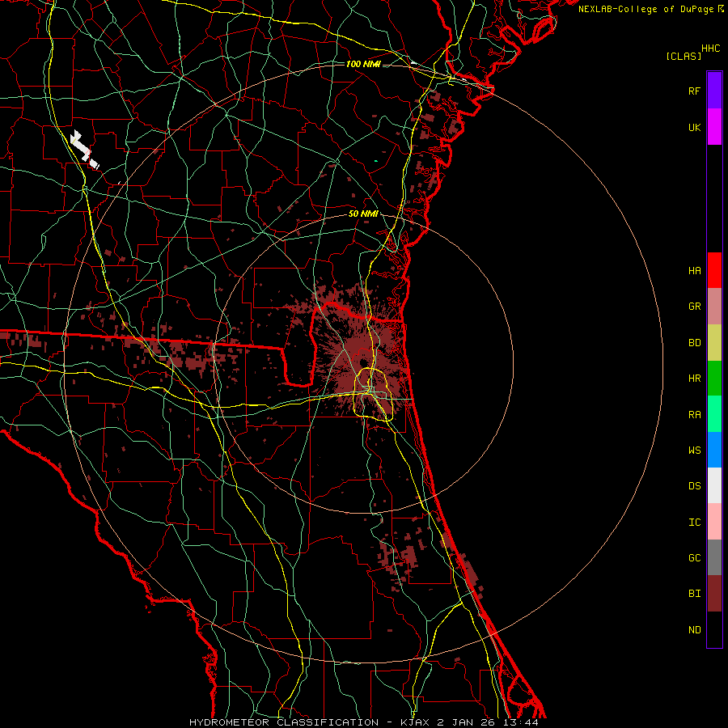Image resolution: width=728 pixels, height=728 pixels.
Task: Click the RA legend label
Action: click(x=694, y=414)
